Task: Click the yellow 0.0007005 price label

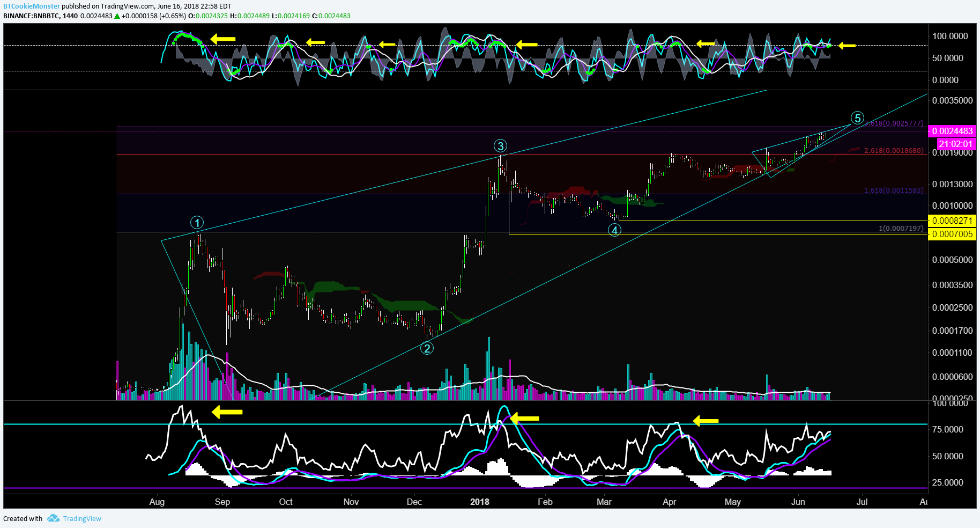Action: pyautogui.click(x=952, y=234)
